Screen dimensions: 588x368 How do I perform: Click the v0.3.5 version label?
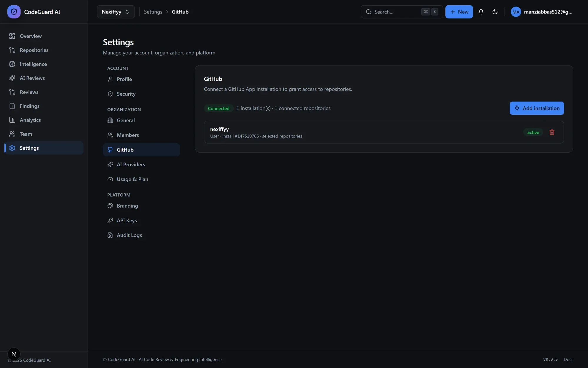click(550, 359)
